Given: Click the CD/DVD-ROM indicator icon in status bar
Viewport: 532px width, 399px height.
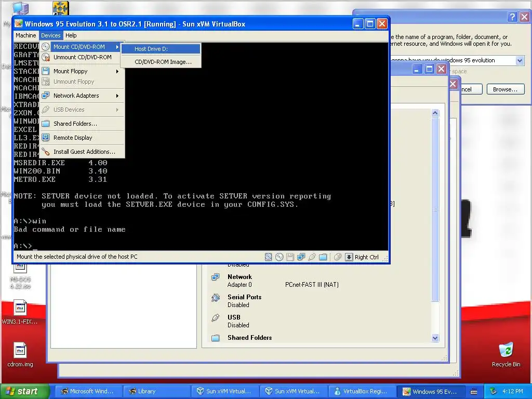Looking at the screenshot, I should click(x=279, y=257).
